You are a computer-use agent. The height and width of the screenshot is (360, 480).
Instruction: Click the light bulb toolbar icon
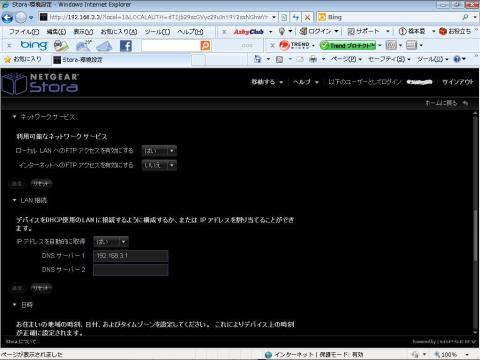pyautogui.click(x=282, y=32)
